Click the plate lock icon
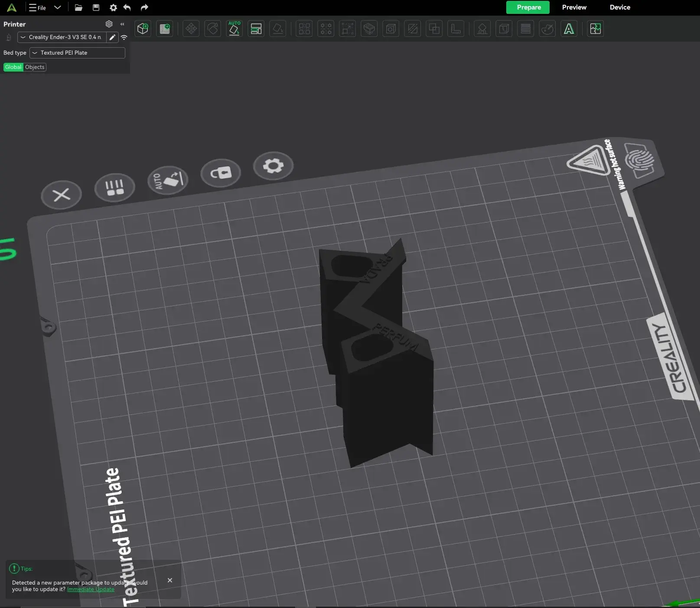The height and width of the screenshot is (608, 700). [221, 173]
